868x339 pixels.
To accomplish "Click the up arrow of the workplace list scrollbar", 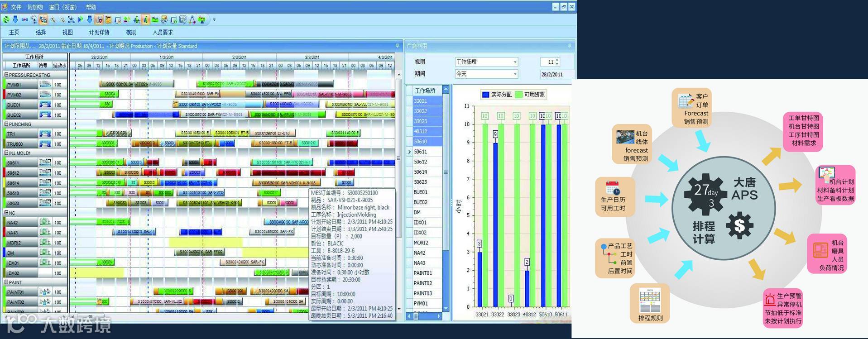I will pyautogui.click(x=446, y=89).
